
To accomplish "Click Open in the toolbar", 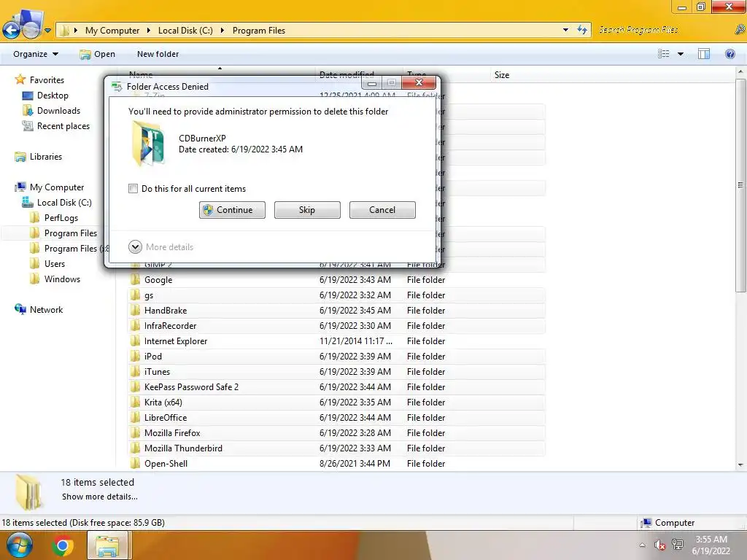I will pos(98,54).
